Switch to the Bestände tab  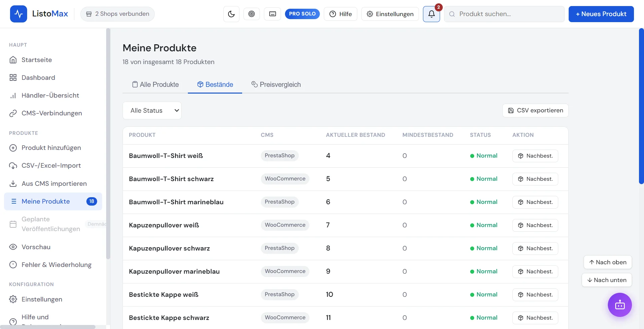pyautogui.click(x=215, y=85)
